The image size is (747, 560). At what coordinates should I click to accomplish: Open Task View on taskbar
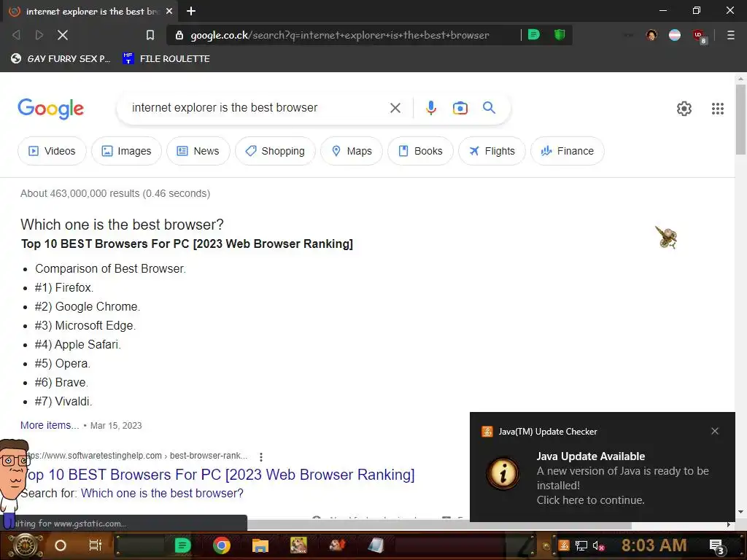pyautogui.click(x=96, y=545)
